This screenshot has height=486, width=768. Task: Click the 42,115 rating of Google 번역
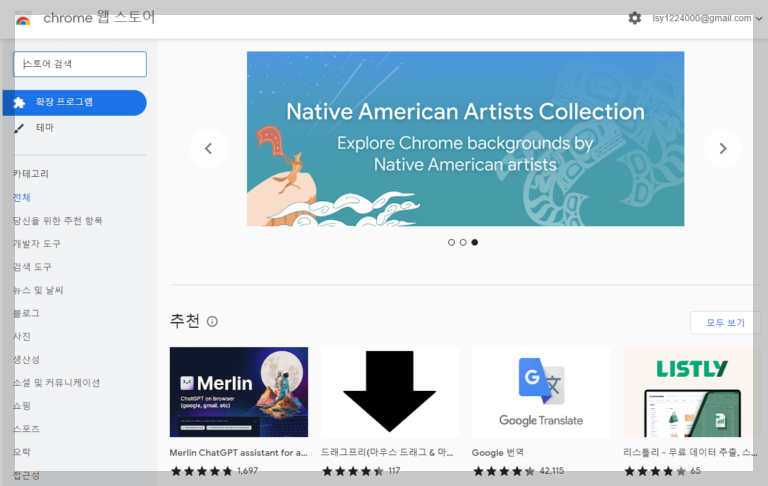point(519,471)
